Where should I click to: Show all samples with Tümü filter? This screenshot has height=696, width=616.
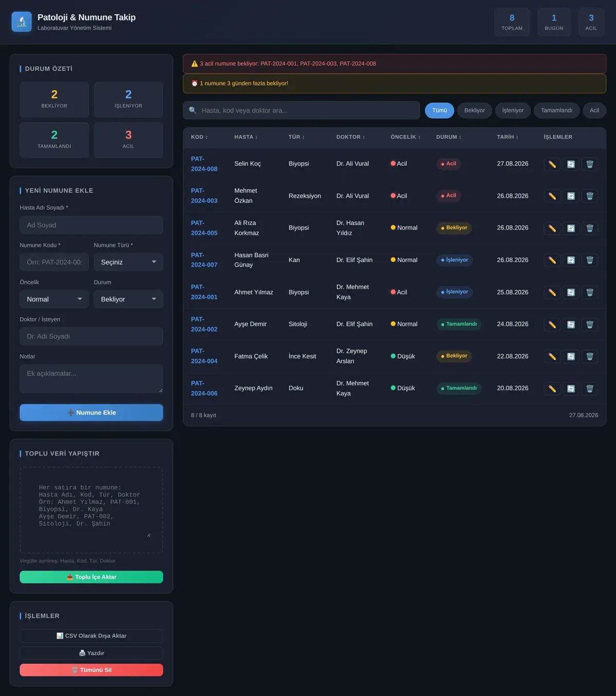coord(439,110)
